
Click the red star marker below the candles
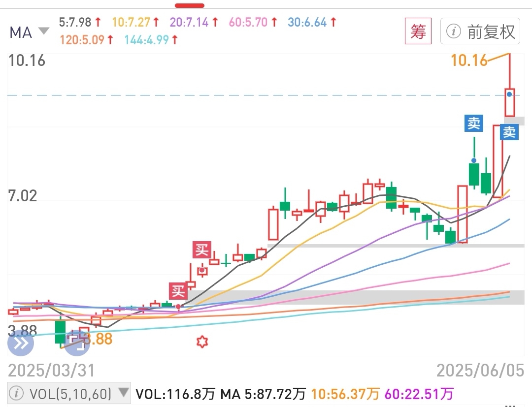pos(202,342)
